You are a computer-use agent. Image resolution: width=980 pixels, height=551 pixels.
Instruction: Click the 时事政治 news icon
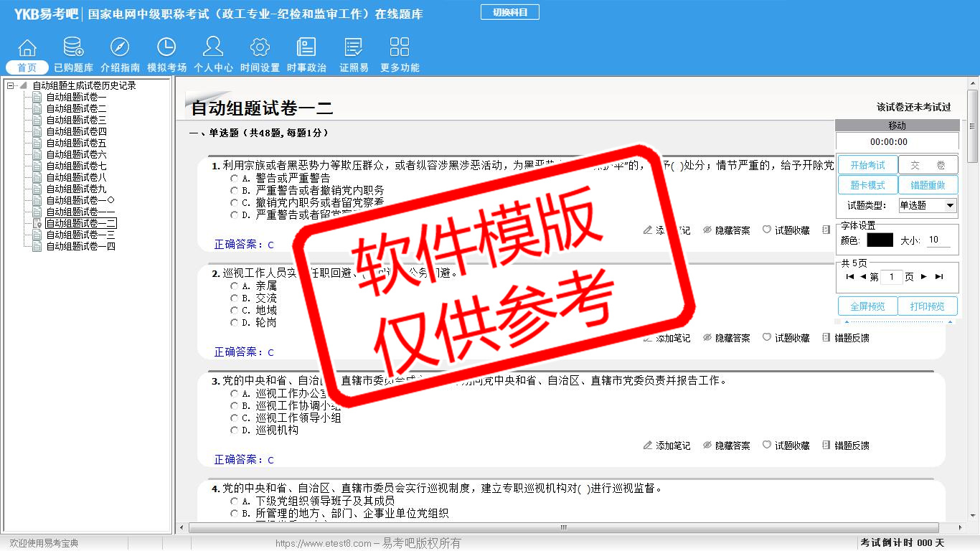pos(306,48)
